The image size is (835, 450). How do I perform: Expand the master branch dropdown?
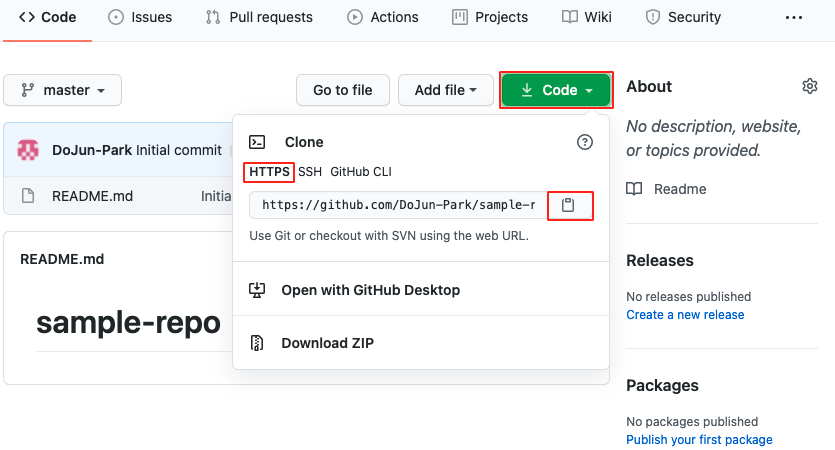pyautogui.click(x=63, y=90)
